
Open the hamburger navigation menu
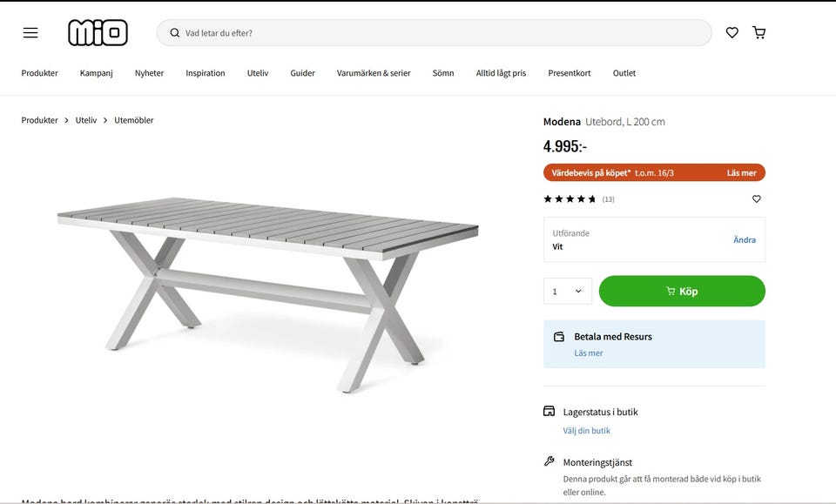pyautogui.click(x=30, y=32)
